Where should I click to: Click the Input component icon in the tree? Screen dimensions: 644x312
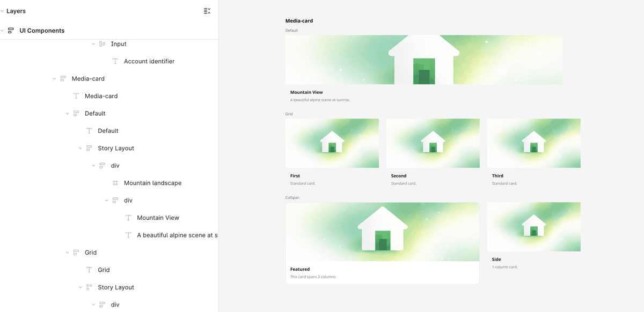point(101,44)
